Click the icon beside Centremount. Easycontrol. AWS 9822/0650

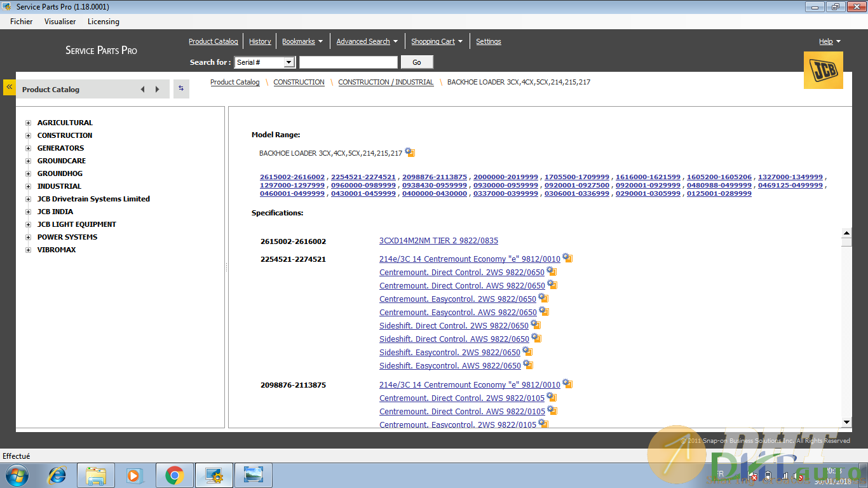[x=544, y=311]
